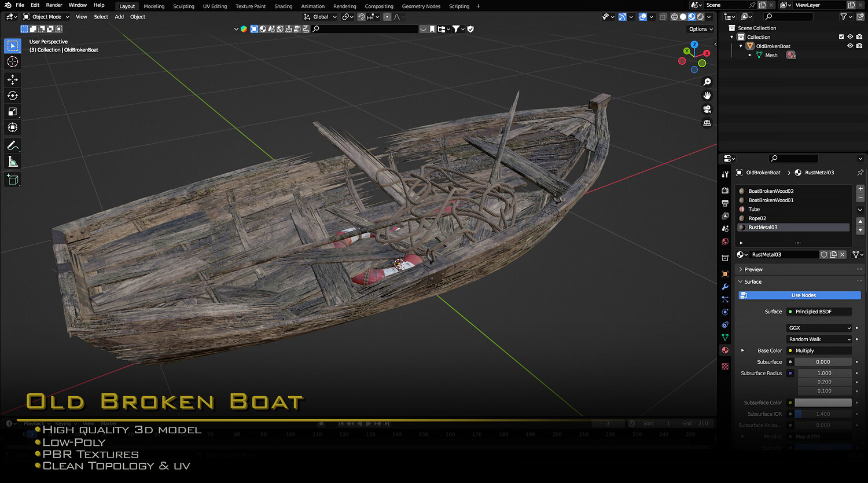The width and height of the screenshot is (868, 483).
Task: Pick the Rotate tool
Action: click(x=13, y=96)
